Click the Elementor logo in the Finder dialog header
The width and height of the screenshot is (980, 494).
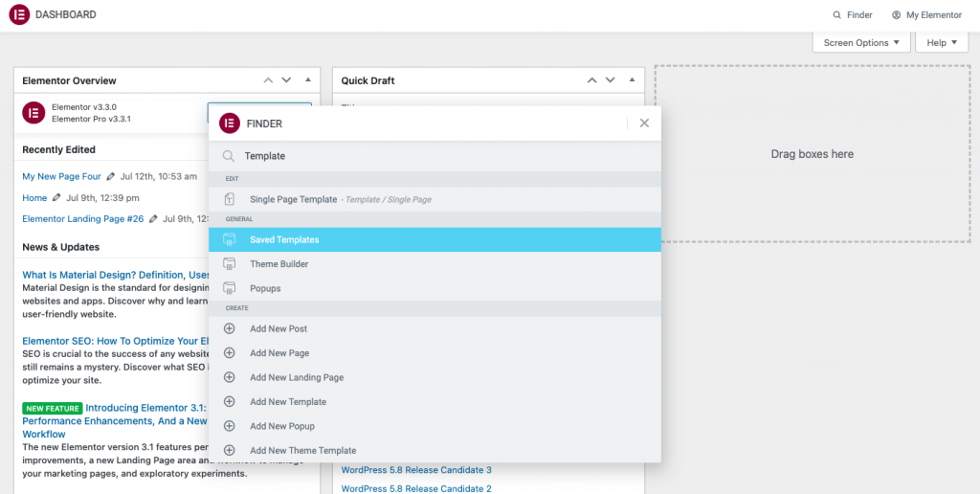point(230,123)
